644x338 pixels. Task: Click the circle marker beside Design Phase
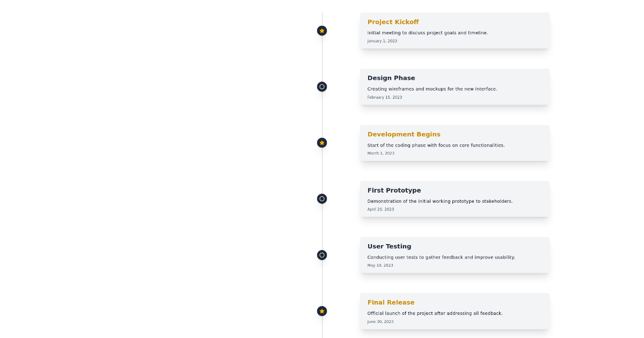coord(321,86)
